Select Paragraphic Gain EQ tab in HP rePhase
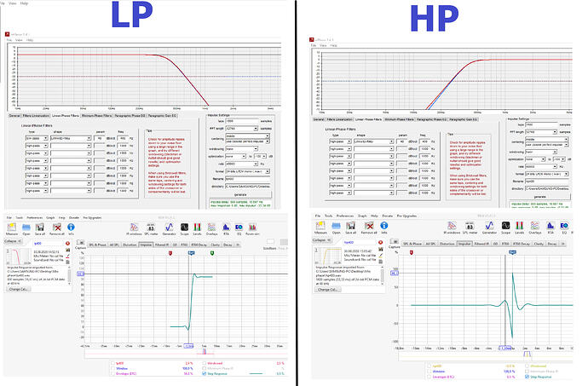 point(463,119)
